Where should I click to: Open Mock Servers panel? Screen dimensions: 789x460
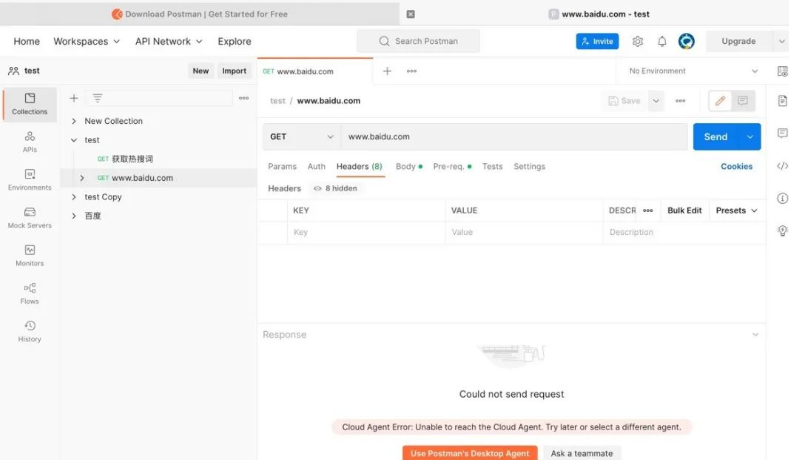point(29,217)
